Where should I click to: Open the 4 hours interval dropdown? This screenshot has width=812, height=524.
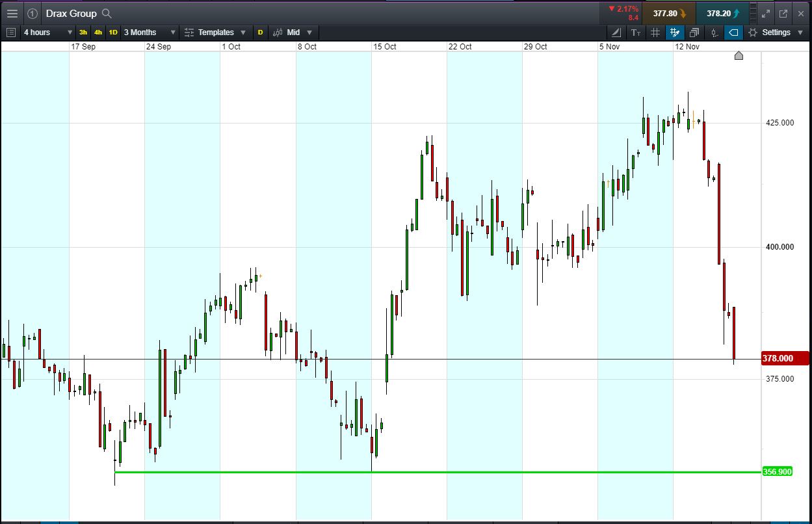pyautogui.click(x=48, y=32)
